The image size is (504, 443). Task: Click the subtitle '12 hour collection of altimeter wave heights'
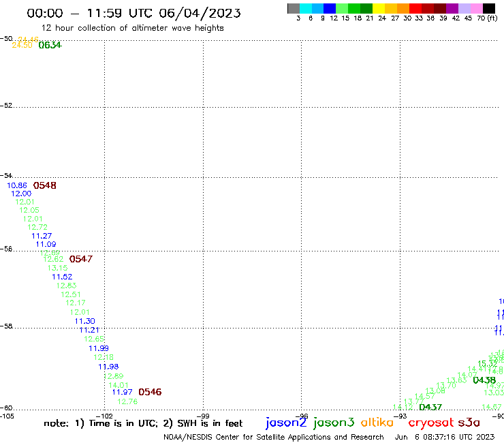(132, 28)
